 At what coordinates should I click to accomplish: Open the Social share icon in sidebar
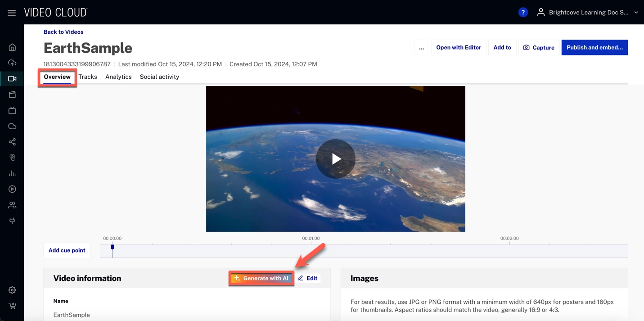pyautogui.click(x=12, y=142)
